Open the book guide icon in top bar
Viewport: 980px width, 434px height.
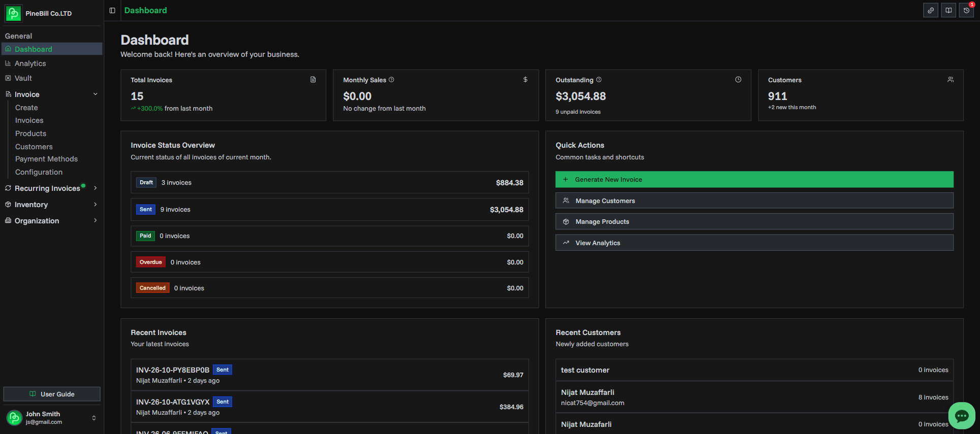pyautogui.click(x=949, y=10)
